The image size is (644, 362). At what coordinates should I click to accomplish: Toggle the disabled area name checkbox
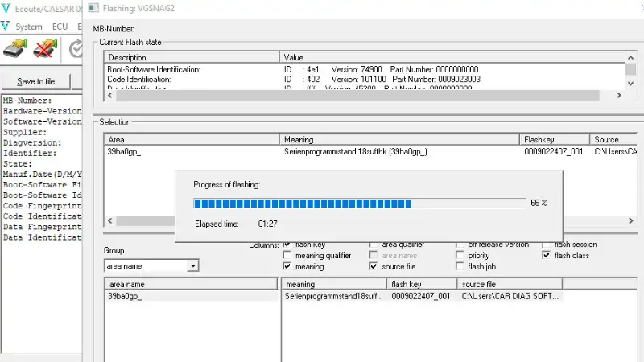(373, 255)
